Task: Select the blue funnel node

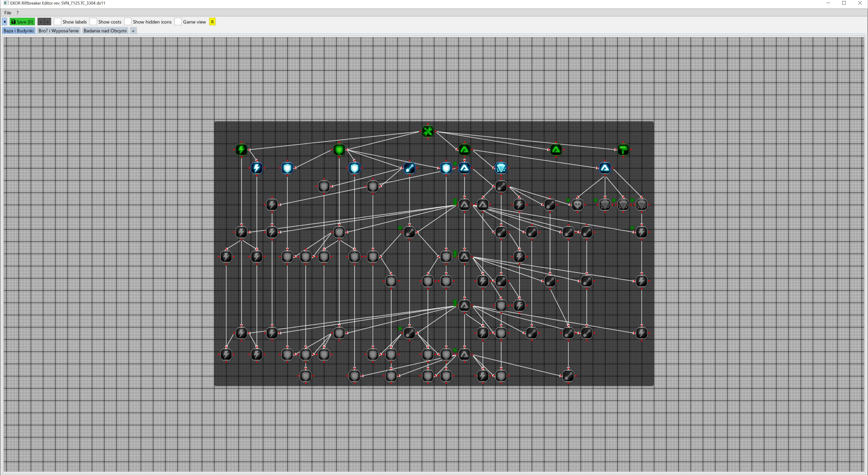Action: pyautogui.click(x=501, y=168)
